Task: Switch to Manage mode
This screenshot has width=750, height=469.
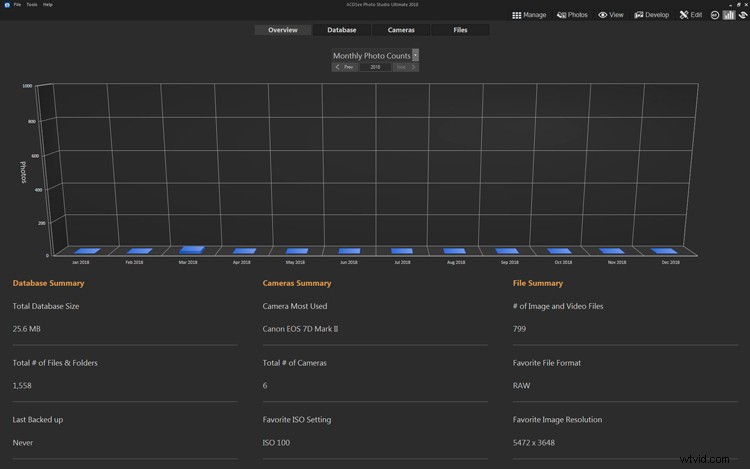Action: click(529, 15)
